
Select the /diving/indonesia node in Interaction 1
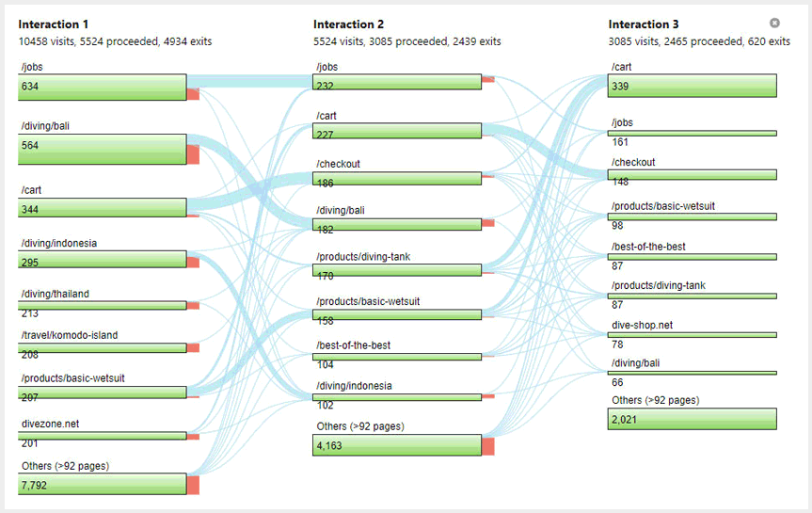tap(103, 259)
